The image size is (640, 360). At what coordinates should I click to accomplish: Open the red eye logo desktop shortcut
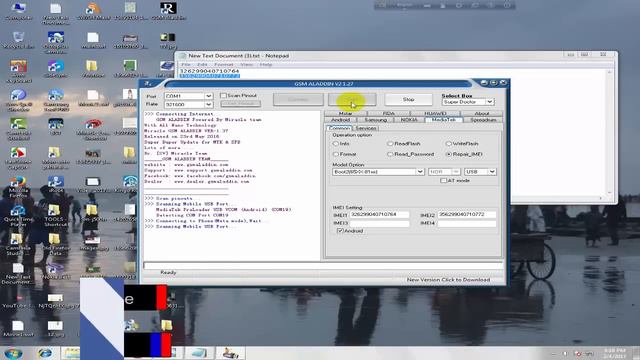pyautogui.click(x=93, y=128)
